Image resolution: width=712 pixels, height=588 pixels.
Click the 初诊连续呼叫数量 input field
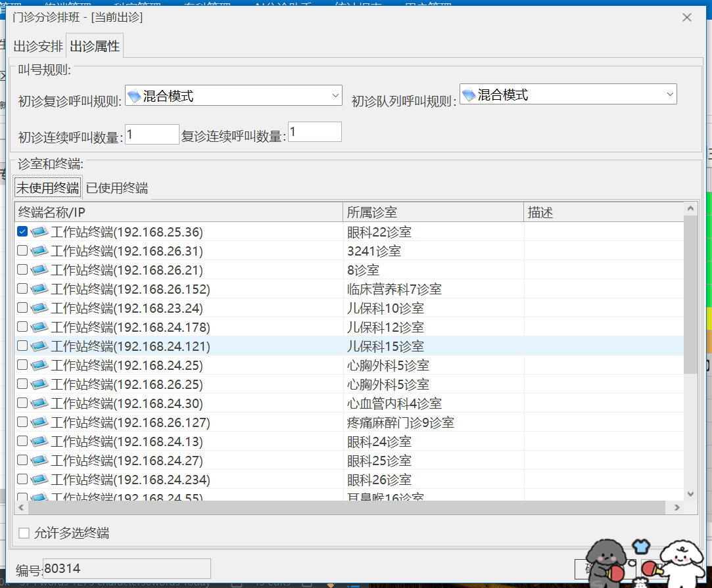point(152,135)
